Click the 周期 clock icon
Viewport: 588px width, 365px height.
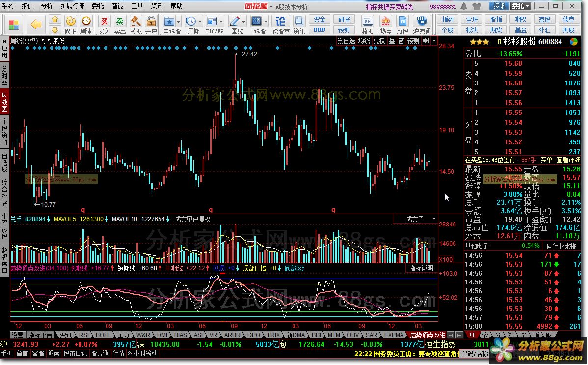[x=190, y=21]
